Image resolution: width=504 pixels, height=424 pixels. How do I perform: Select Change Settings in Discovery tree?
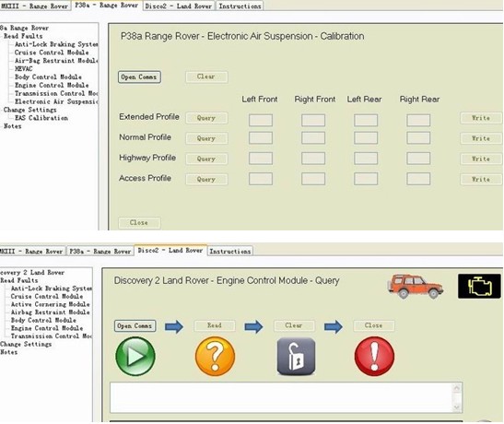(x=26, y=345)
